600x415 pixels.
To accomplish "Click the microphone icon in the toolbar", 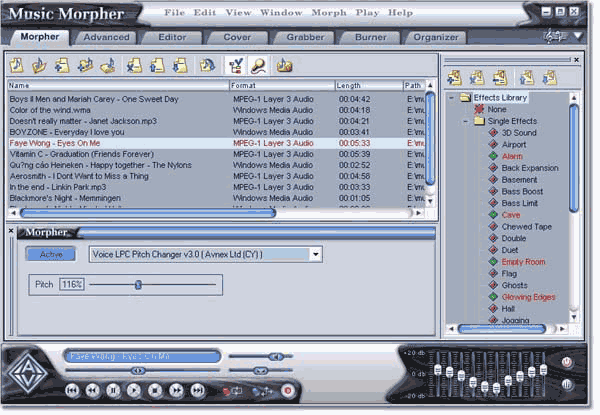I will 258,66.
